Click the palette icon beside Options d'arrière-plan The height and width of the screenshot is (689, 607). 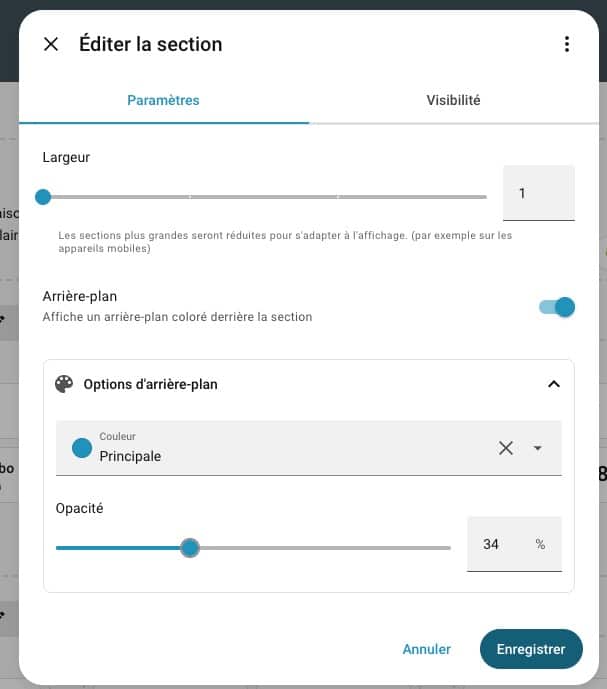point(64,384)
